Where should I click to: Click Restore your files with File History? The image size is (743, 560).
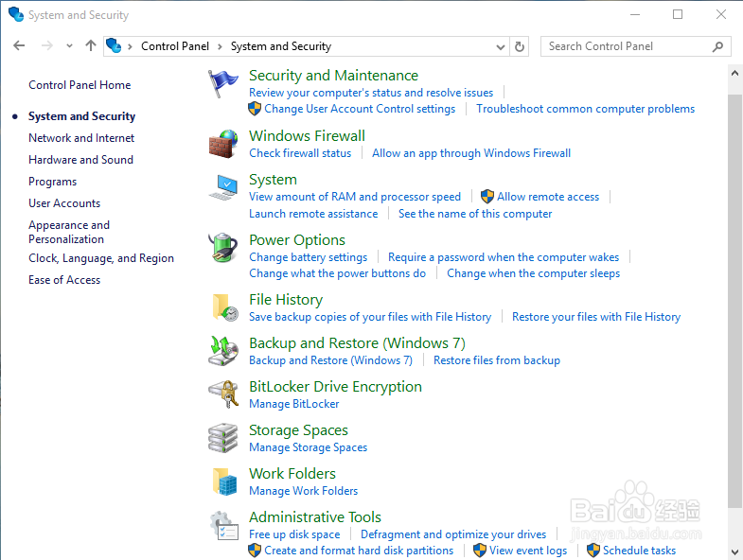(596, 317)
